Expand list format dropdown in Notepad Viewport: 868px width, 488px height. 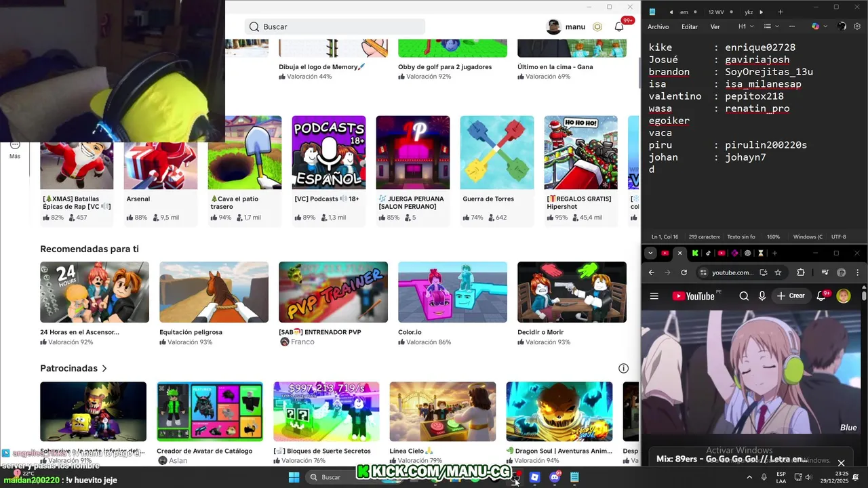coord(770,26)
